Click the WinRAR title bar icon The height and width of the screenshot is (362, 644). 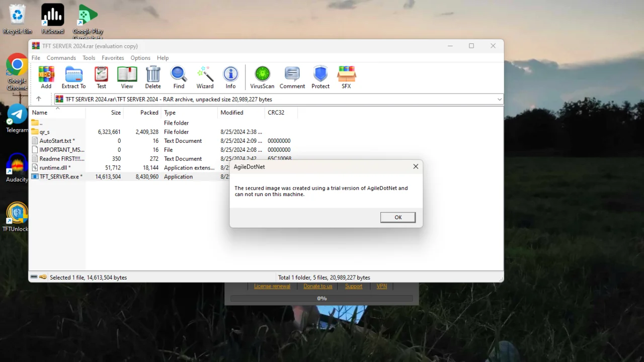[x=36, y=46]
